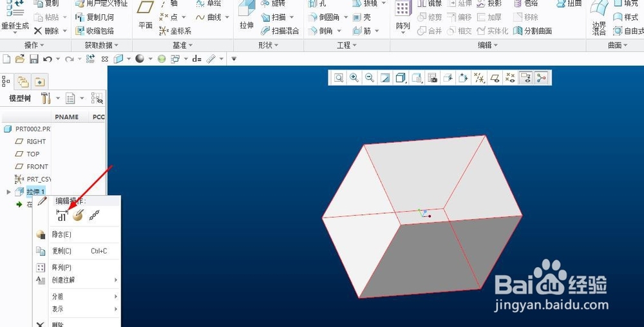Open quick access toolbar customize arrow
The width and height of the screenshot is (644, 327).
(234, 59)
